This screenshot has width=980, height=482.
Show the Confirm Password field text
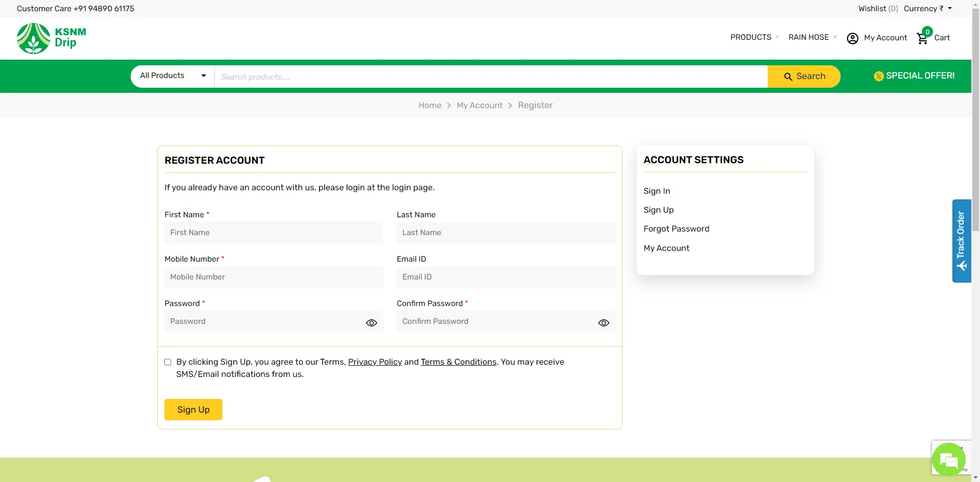[x=604, y=323]
